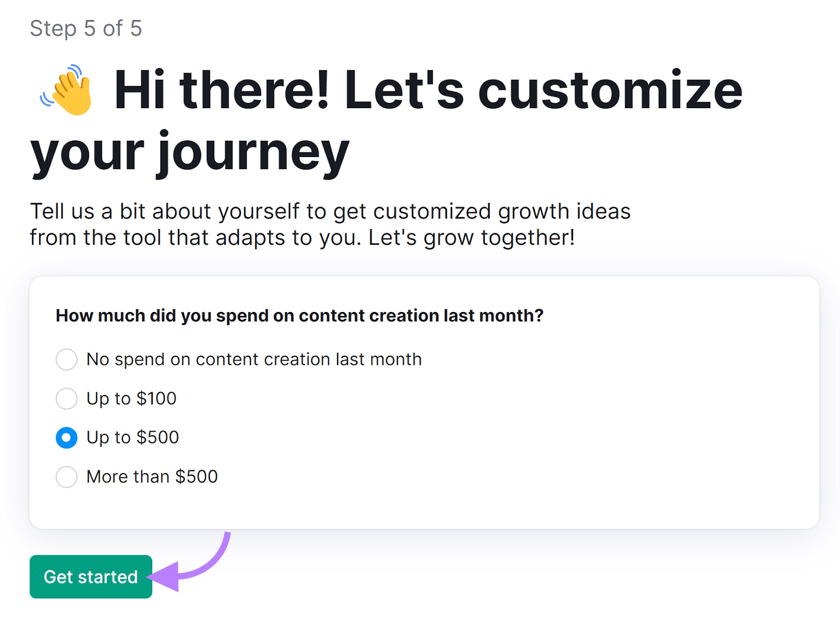Click the 'Get started' label text

[90, 576]
